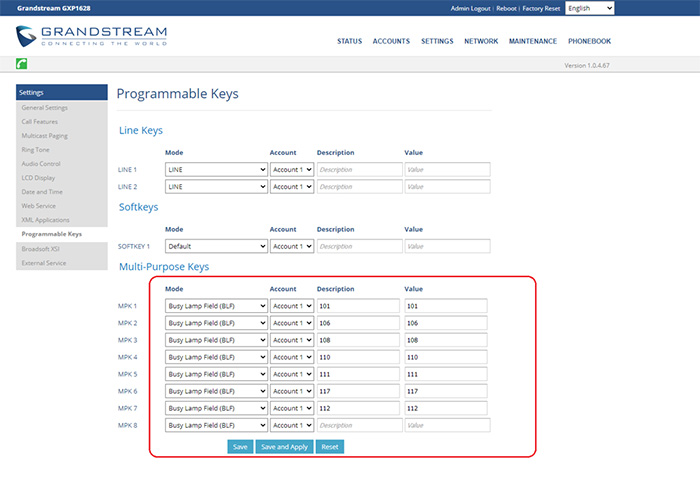This screenshot has height=489, width=700.
Task: Open the MPK 1 Mode dropdown
Action: pos(216,306)
